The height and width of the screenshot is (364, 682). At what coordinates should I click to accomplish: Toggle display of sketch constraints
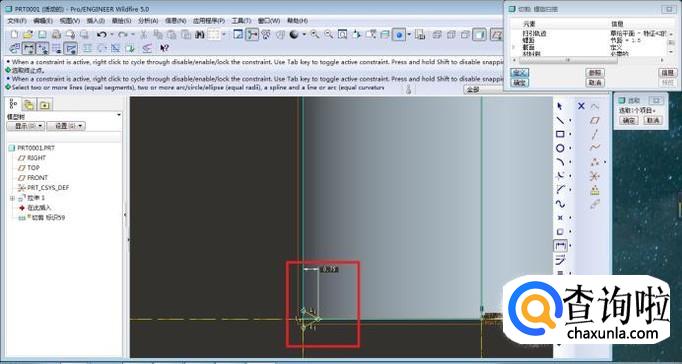coord(43,48)
